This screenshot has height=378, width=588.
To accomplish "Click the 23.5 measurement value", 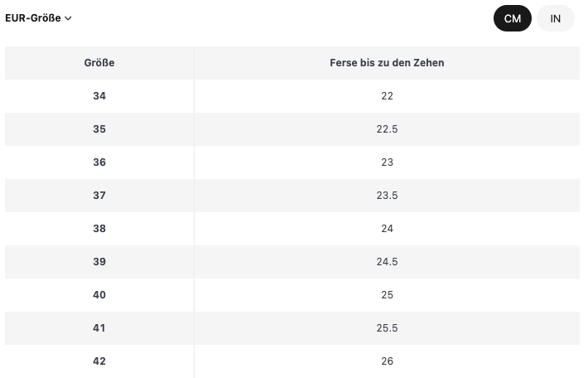I will click(387, 196).
